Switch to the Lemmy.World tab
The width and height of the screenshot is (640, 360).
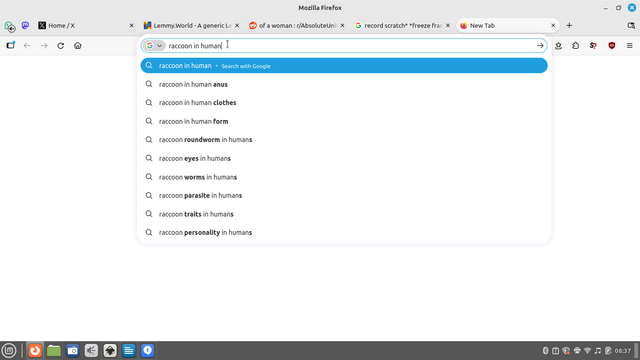coord(188,25)
